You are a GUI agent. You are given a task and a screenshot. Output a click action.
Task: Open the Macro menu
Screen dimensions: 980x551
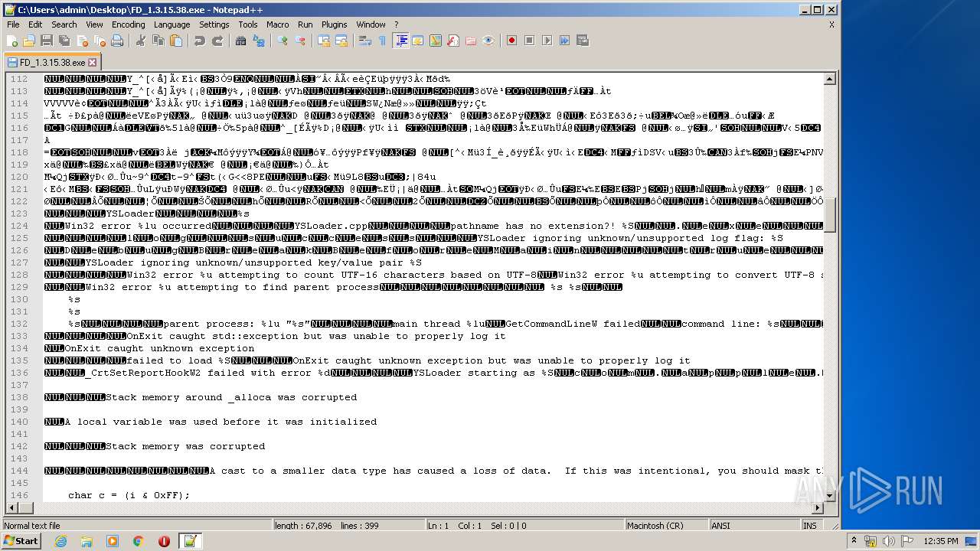coord(277,24)
